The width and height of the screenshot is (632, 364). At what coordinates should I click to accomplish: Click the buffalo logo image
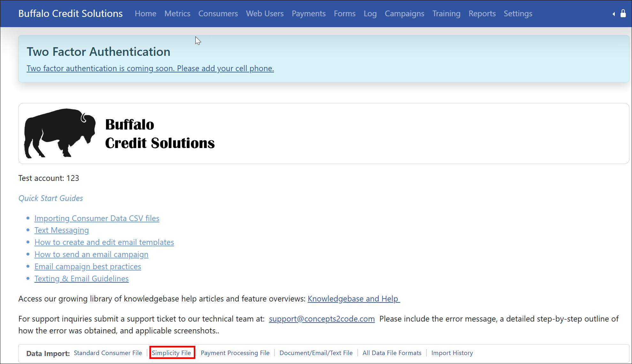pyautogui.click(x=60, y=133)
